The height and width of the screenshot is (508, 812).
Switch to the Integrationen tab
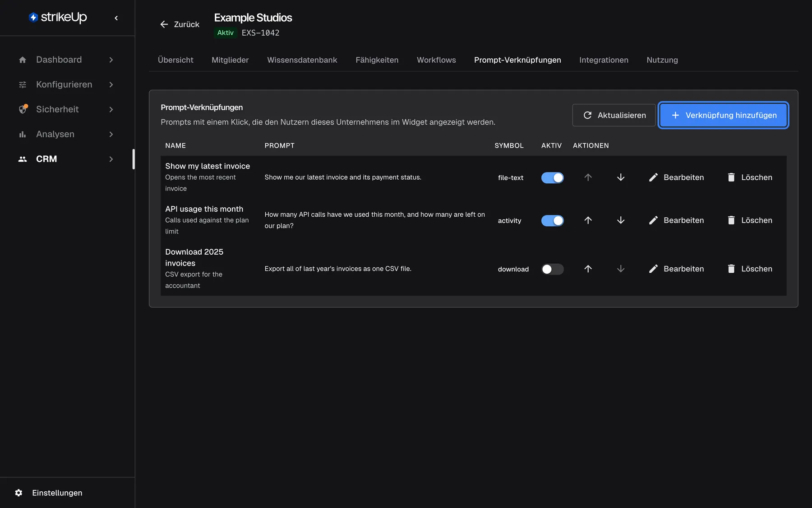click(604, 60)
